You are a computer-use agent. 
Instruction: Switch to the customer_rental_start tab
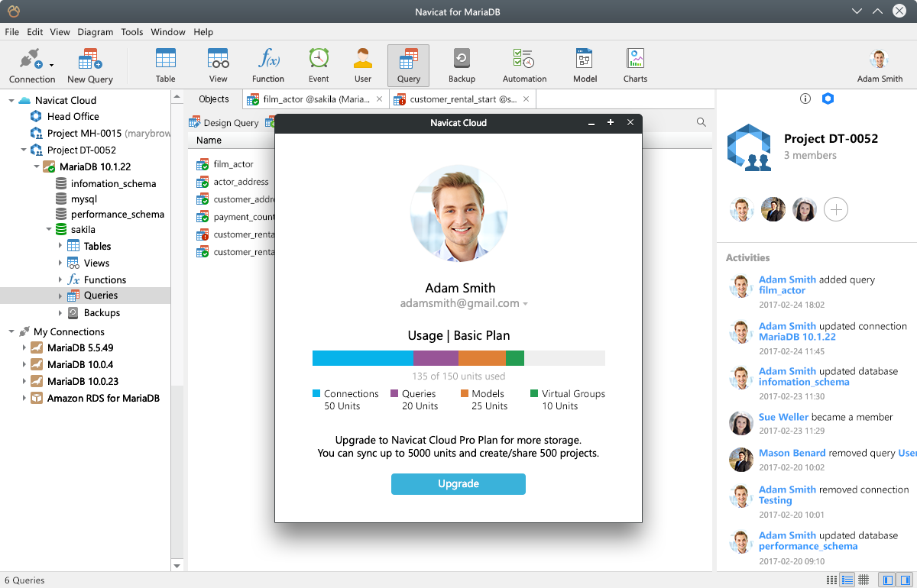coord(462,99)
